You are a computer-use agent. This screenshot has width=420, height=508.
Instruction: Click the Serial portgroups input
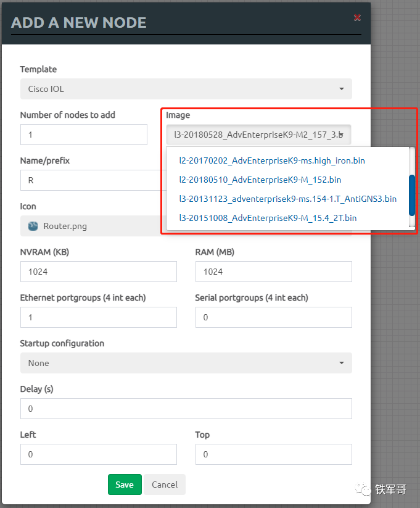274,317
